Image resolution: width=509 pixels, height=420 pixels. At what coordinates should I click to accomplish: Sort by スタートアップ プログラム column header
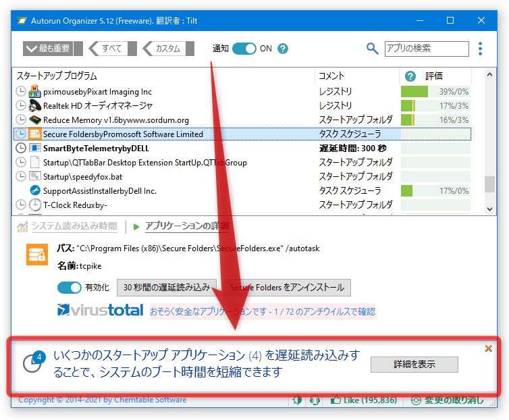point(164,76)
